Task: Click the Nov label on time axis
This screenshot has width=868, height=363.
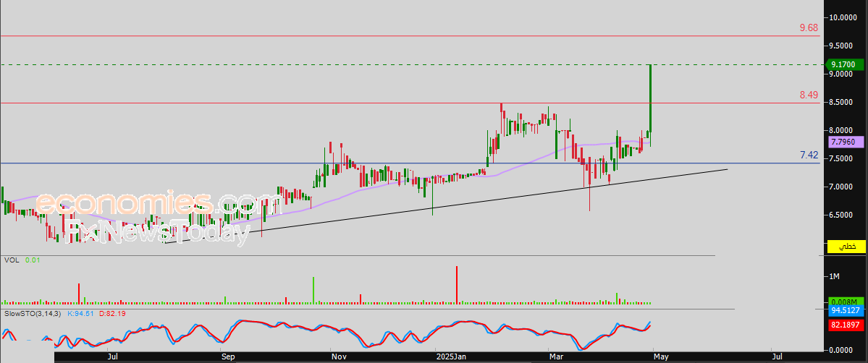Action: (x=337, y=357)
